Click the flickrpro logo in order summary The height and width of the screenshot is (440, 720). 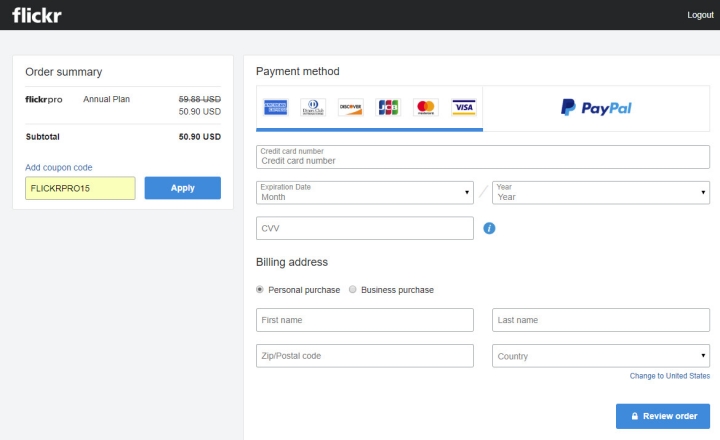44,100
